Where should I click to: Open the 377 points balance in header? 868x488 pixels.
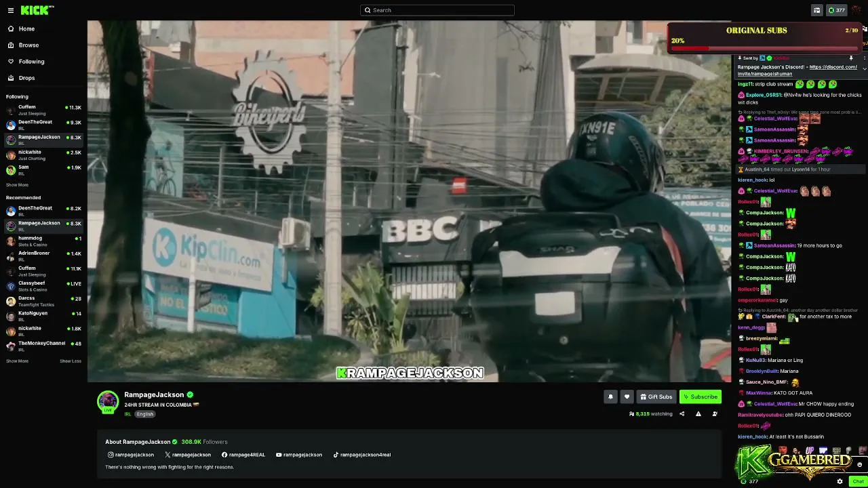pyautogui.click(x=836, y=10)
